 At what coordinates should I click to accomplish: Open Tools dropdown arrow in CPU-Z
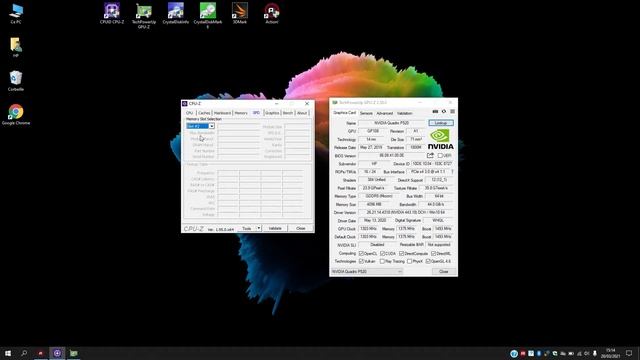pos(258,228)
